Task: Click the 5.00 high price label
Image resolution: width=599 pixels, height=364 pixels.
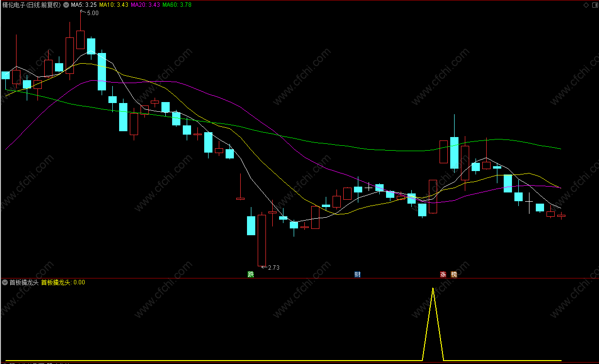Action: coord(92,13)
